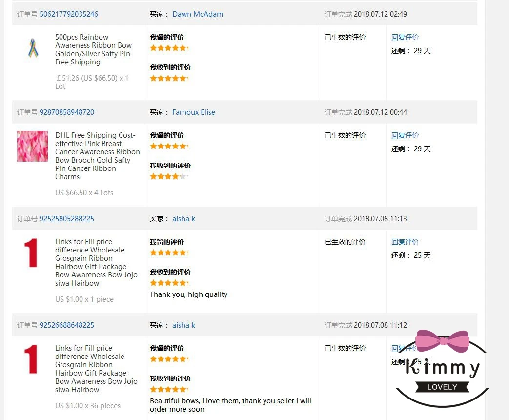The height and width of the screenshot is (420, 509).
Task: Open order number 92526688648225
Action: click(x=67, y=325)
